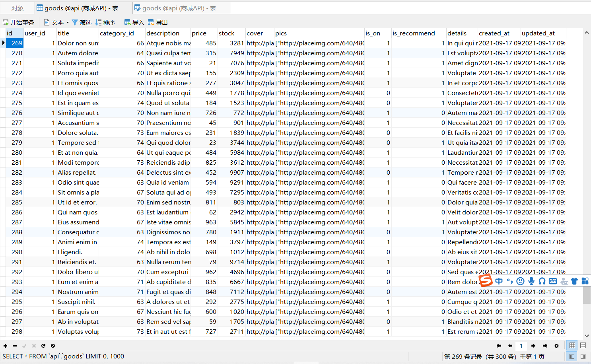Switch to the 对象 tab
Image resolution: width=591 pixels, height=364 pixels.
[17, 8]
